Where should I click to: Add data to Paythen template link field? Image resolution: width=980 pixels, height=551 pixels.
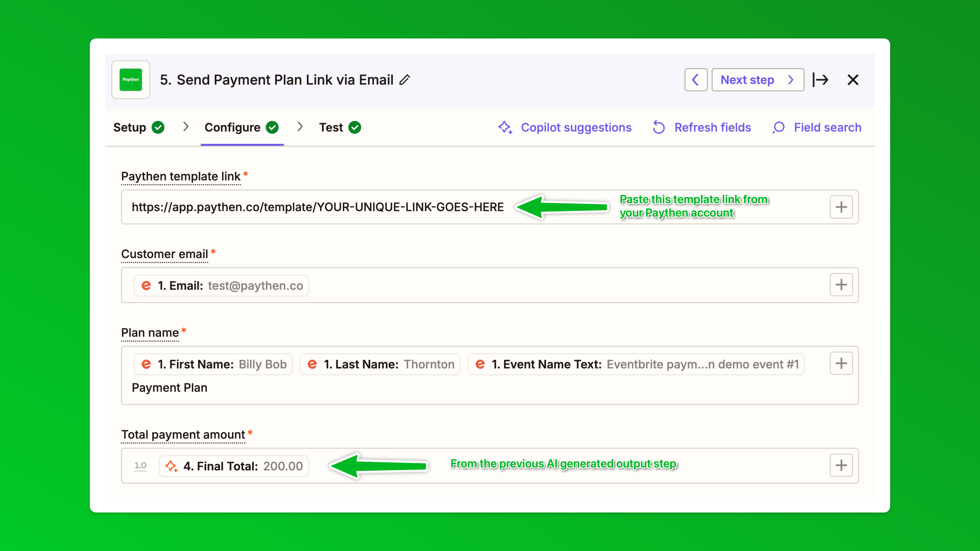pyautogui.click(x=841, y=207)
